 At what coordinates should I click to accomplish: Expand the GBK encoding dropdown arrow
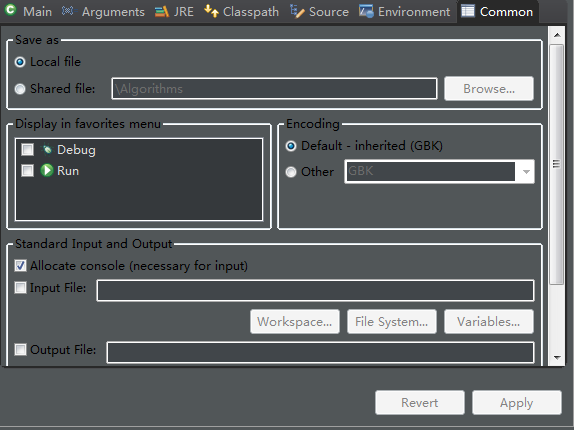[526, 172]
